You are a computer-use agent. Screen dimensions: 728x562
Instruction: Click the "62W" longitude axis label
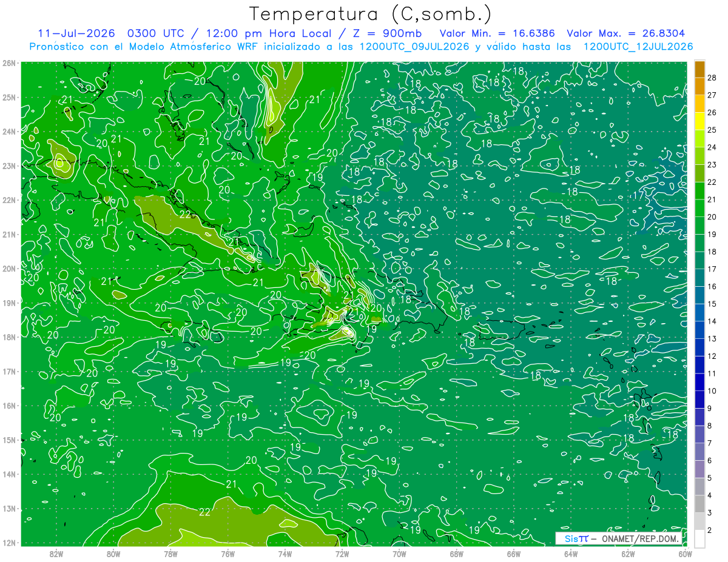pos(628,554)
